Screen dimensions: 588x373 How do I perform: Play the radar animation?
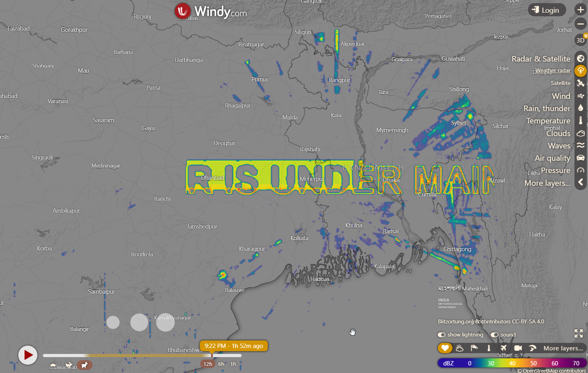tap(28, 355)
